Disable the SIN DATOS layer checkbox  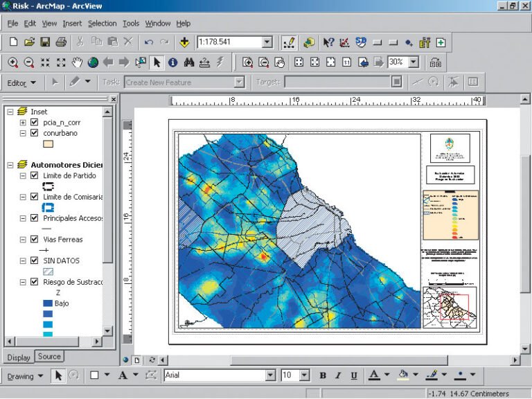coord(35,261)
